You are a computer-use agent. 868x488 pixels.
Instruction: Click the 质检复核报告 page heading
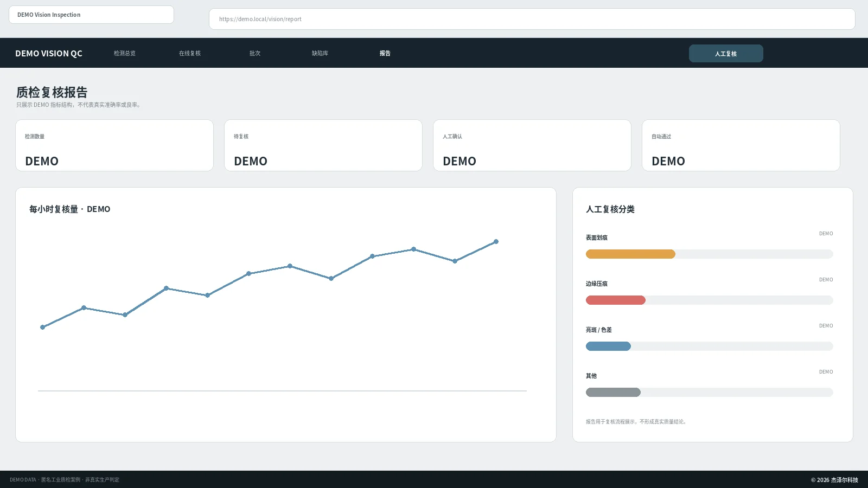pyautogui.click(x=52, y=92)
